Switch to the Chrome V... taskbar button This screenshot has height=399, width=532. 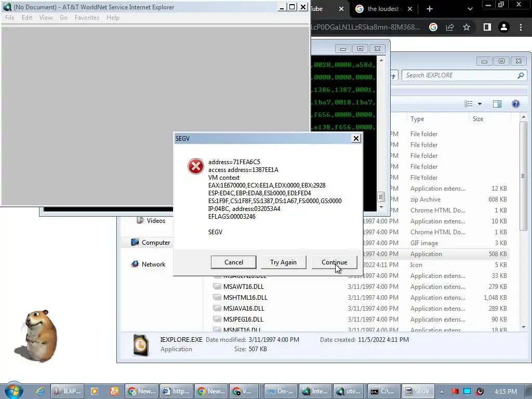coord(244,391)
